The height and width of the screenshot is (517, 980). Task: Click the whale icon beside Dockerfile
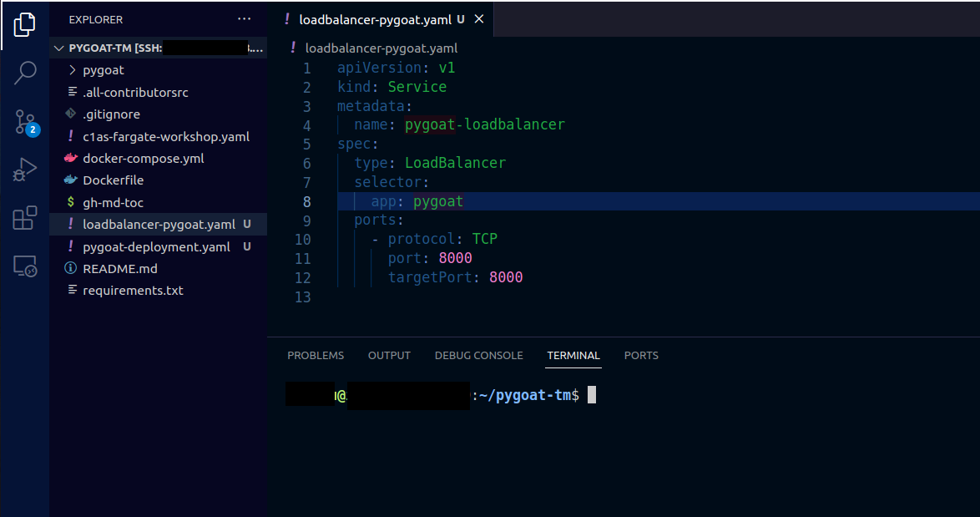coord(71,180)
